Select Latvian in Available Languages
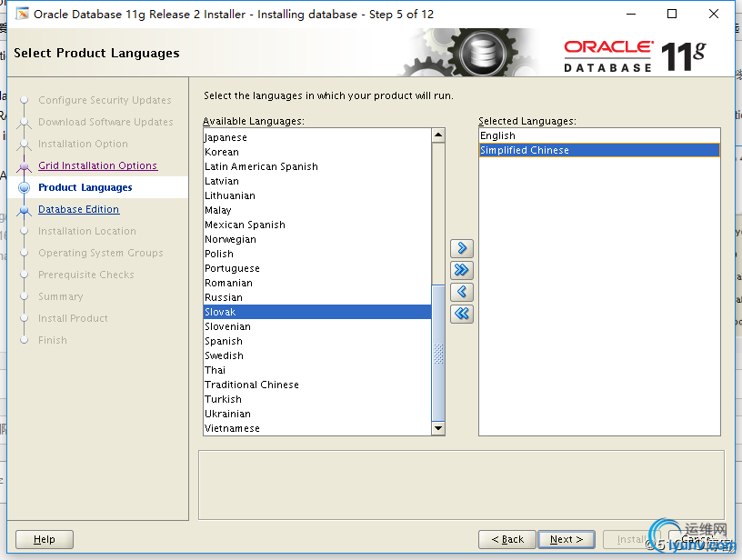 click(x=317, y=181)
